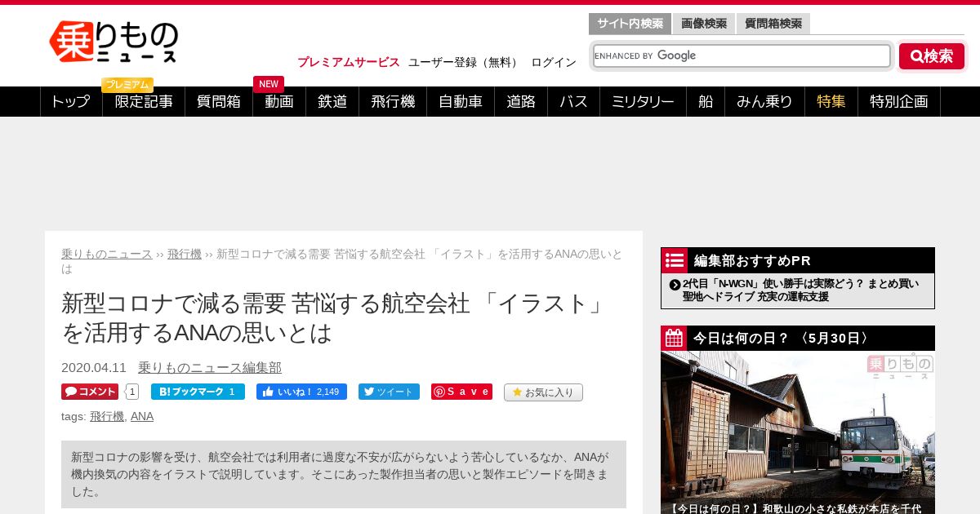Screen dimensions: 980x514
Task: Click the 編集部おすすめPR list icon
Action: point(675,260)
